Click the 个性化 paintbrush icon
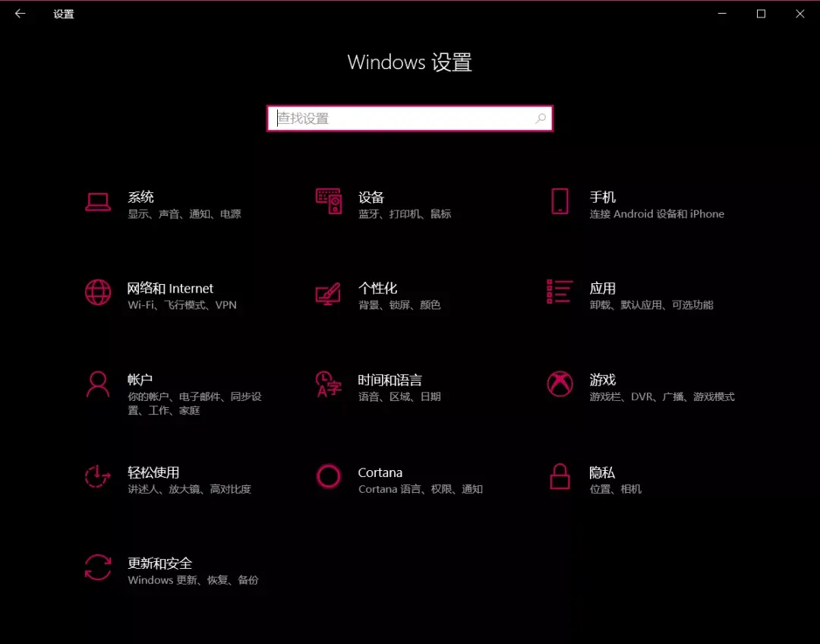820x644 pixels. pos(329,293)
